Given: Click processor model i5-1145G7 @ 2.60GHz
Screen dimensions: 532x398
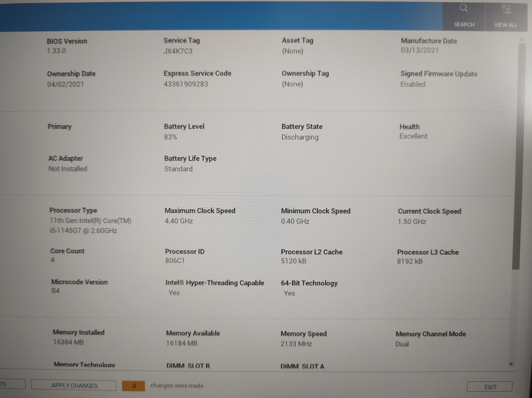Looking at the screenshot, I should click(x=83, y=231).
